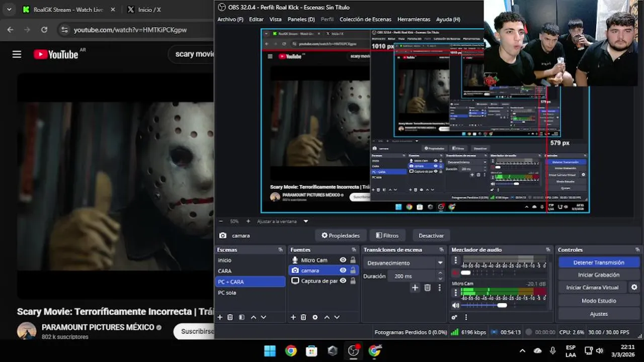Screen dimensions: 644x362
Task: Click YouTube address bar URL
Action: pos(130,30)
